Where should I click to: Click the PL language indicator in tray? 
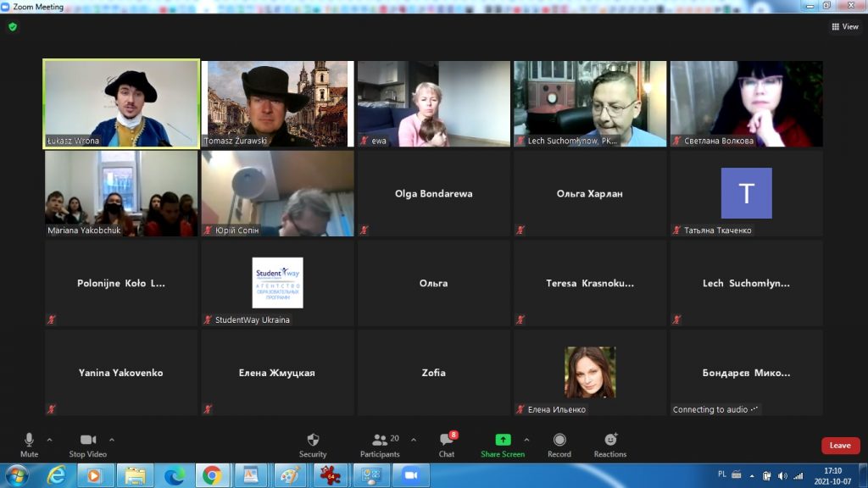[x=721, y=475]
